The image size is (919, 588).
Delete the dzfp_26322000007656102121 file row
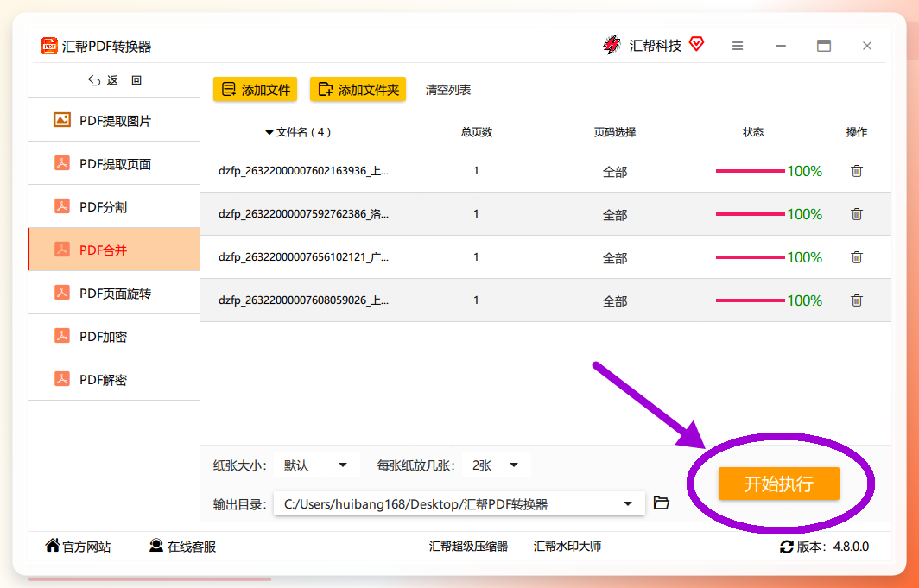856,257
